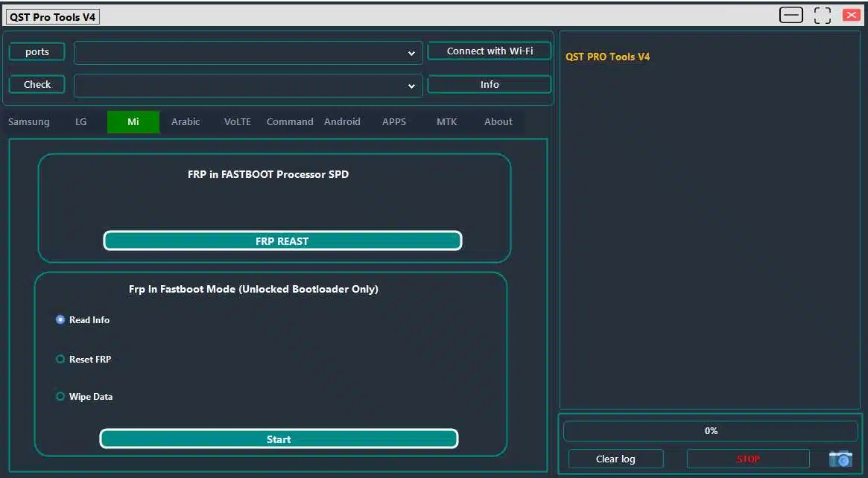Go to the Arabic tab
Screen dimensions: 868x478
coord(186,121)
